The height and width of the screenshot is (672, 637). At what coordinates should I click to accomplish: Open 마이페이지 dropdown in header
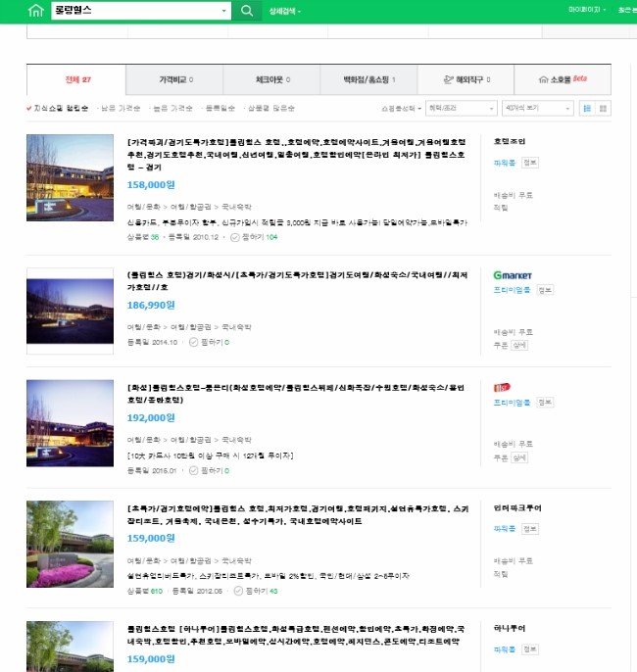tap(587, 10)
